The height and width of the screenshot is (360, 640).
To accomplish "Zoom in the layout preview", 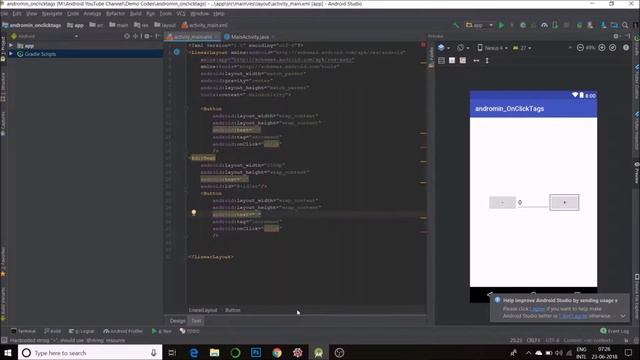I will 602,48.
